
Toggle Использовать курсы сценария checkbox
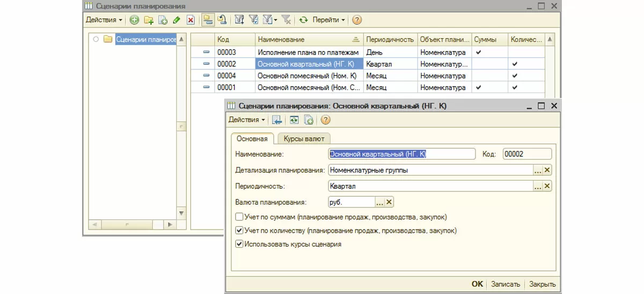point(239,244)
